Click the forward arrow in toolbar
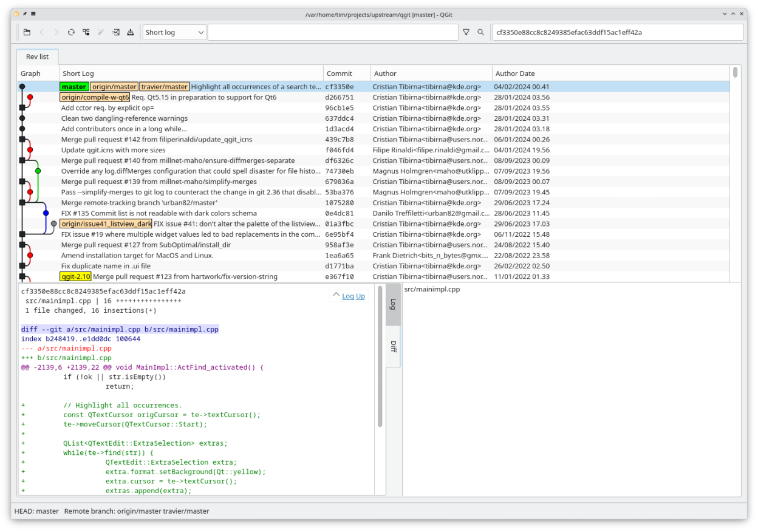Screen dimensions: 758x532 (x=56, y=33)
